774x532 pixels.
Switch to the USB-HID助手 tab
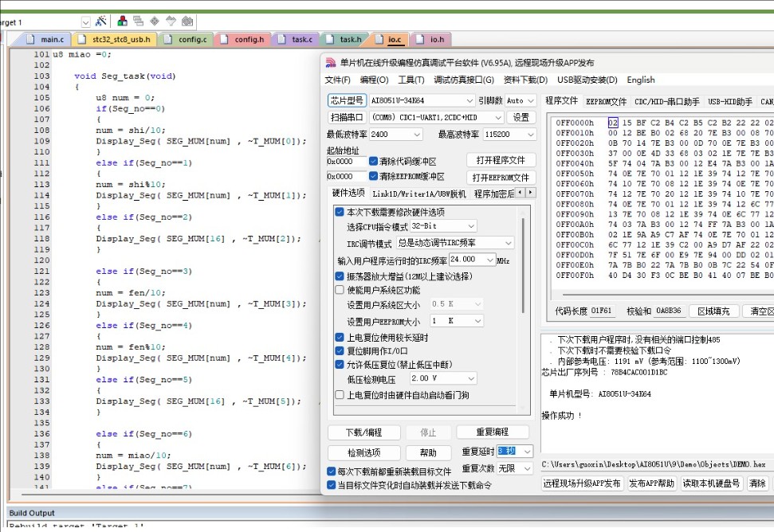(730, 102)
